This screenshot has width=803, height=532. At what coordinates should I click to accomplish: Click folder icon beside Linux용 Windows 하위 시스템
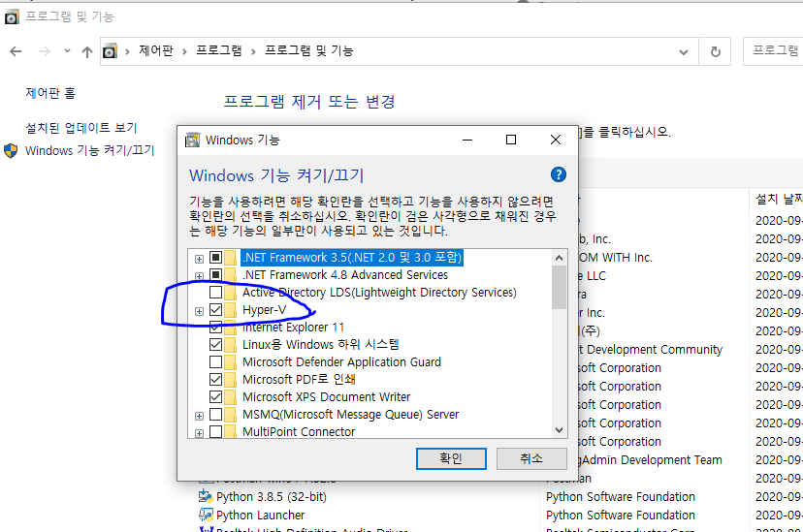(231, 344)
